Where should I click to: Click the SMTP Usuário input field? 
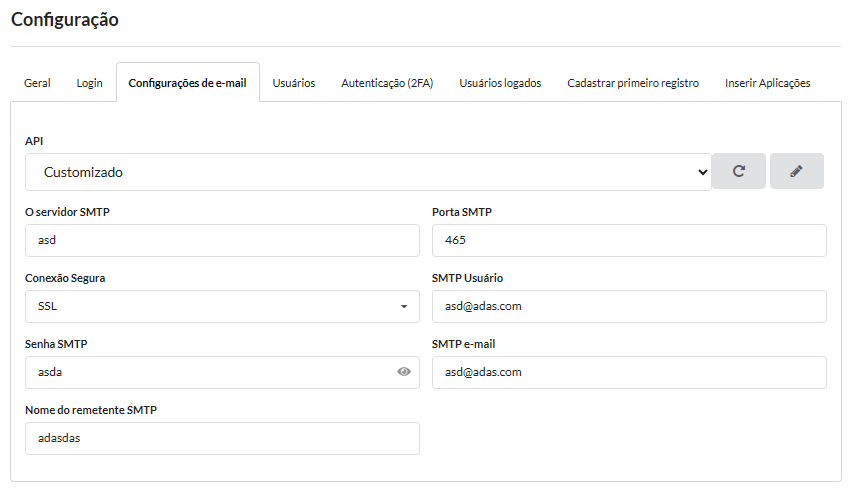[x=629, y=306]
